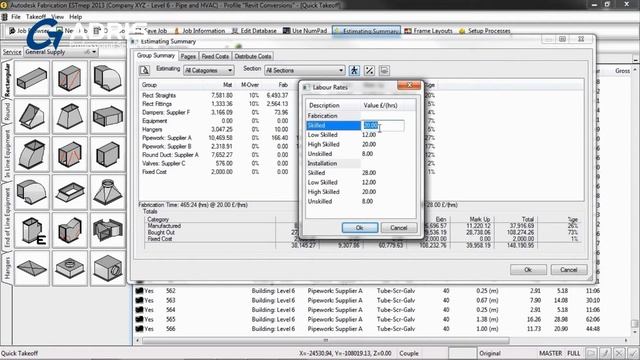Select Fabrication Unskilled rate row
The width and height of the screenshot is (640, 360).
(x=360, y=154)
